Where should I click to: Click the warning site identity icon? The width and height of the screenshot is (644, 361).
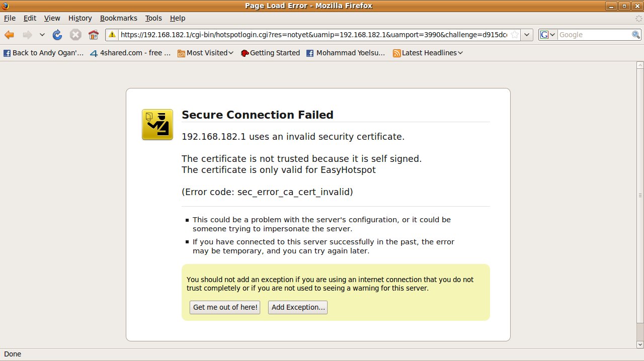(x=112, y=35)
